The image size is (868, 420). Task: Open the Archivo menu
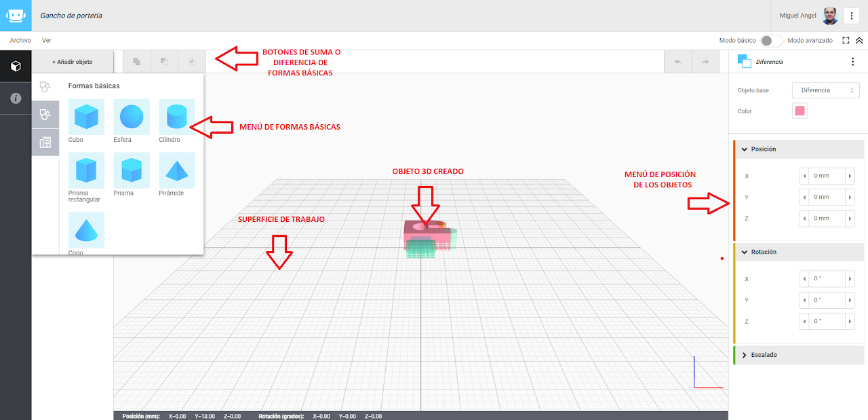click(20, 41)
